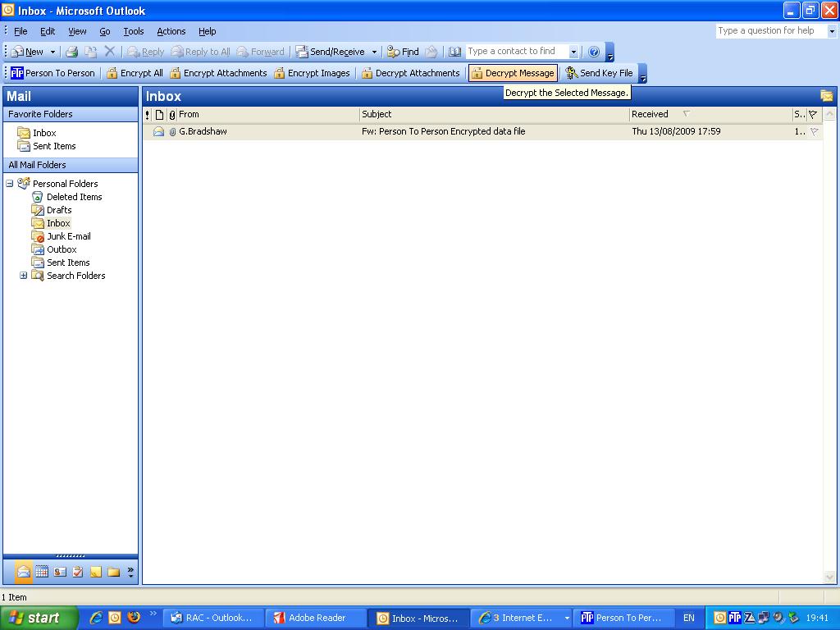
Task: Open the New item dropdown arrow
Action: tap(53, 52)
